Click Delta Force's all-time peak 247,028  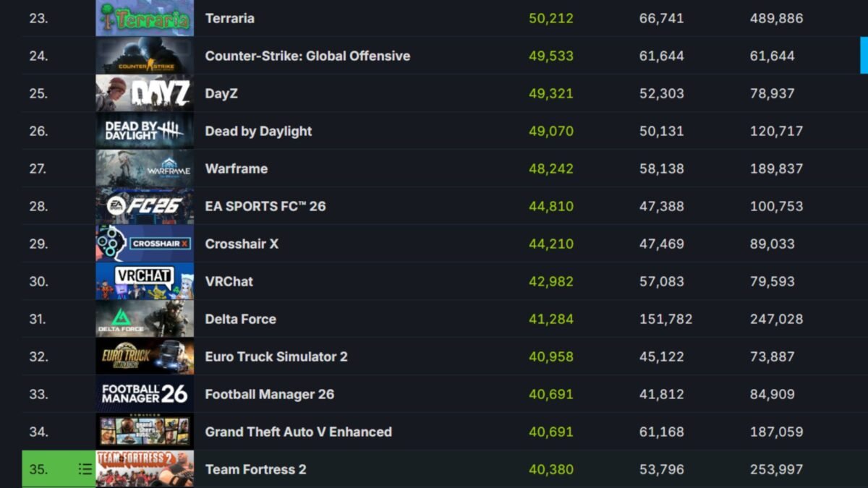pyautogui.click(x=777, y=319)
